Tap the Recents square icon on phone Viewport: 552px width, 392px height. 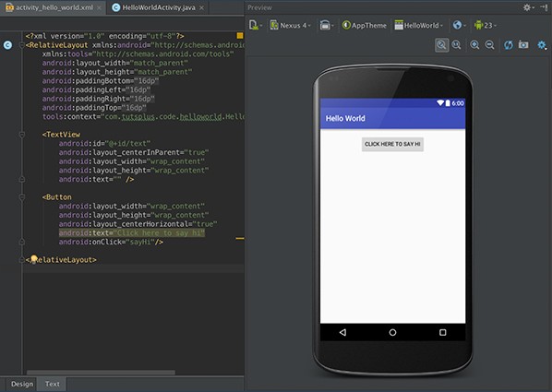(x=442, y=332)
